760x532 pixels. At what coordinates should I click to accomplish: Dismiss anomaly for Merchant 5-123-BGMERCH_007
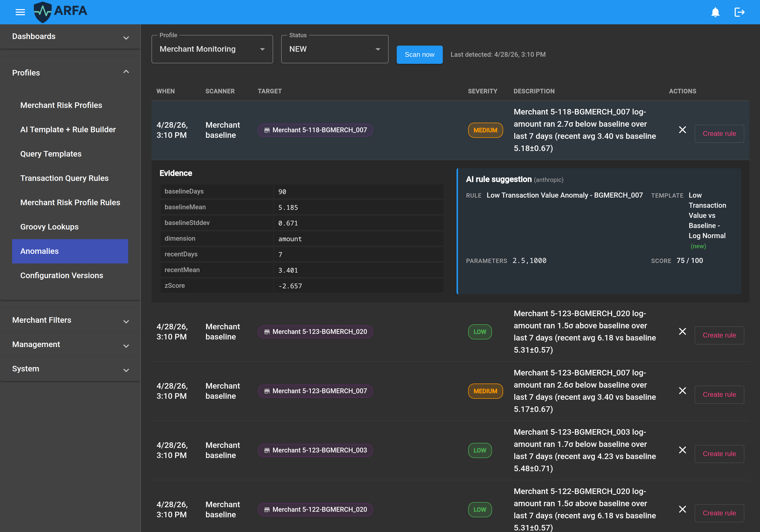pyautogui.click(x=682, y=391)
